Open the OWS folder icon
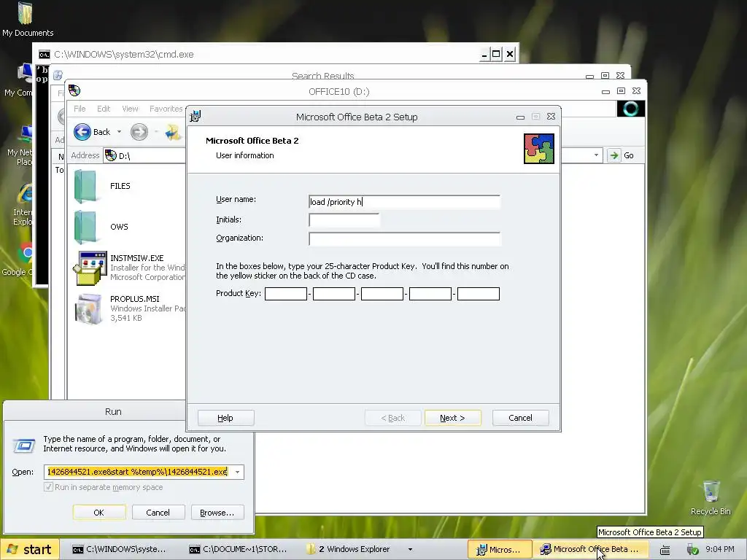 pos(86,227)
